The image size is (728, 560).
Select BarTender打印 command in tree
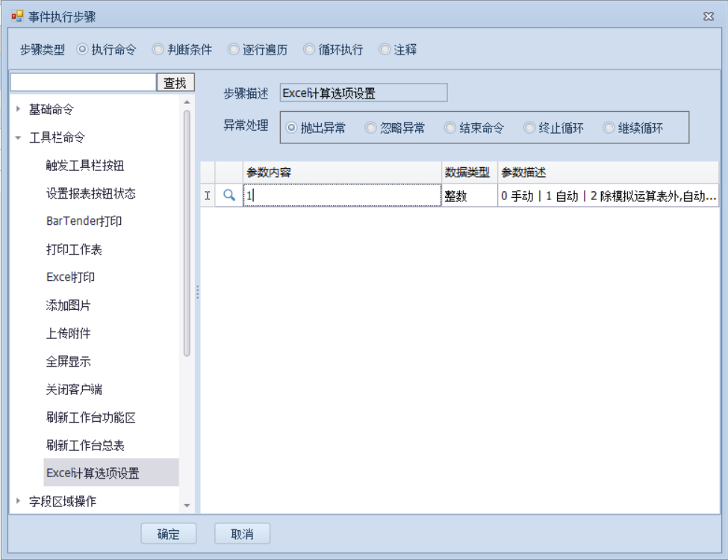coord(84,221)
